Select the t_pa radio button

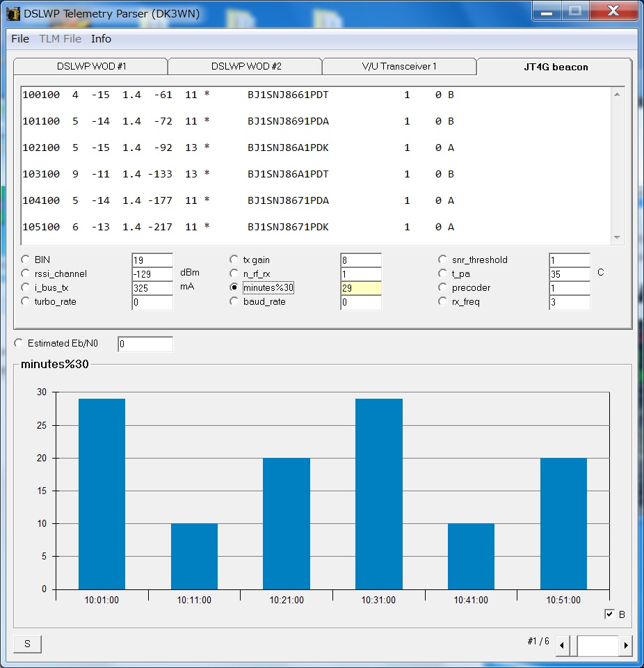(x=442, y=273)
